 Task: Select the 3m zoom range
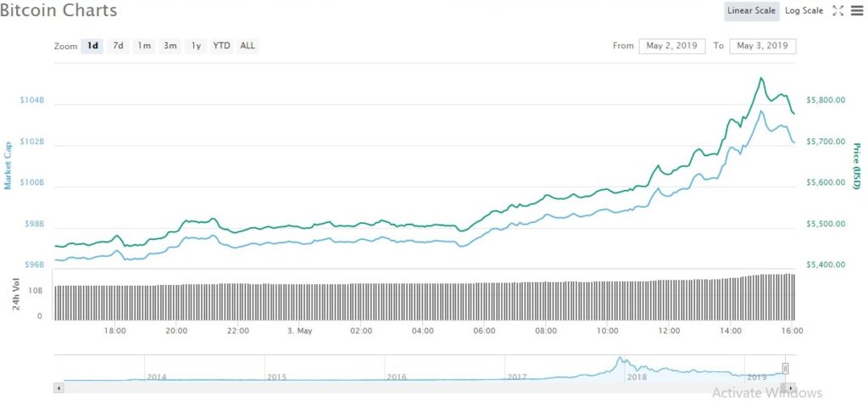pyautogui.click(x=170, y=46)
